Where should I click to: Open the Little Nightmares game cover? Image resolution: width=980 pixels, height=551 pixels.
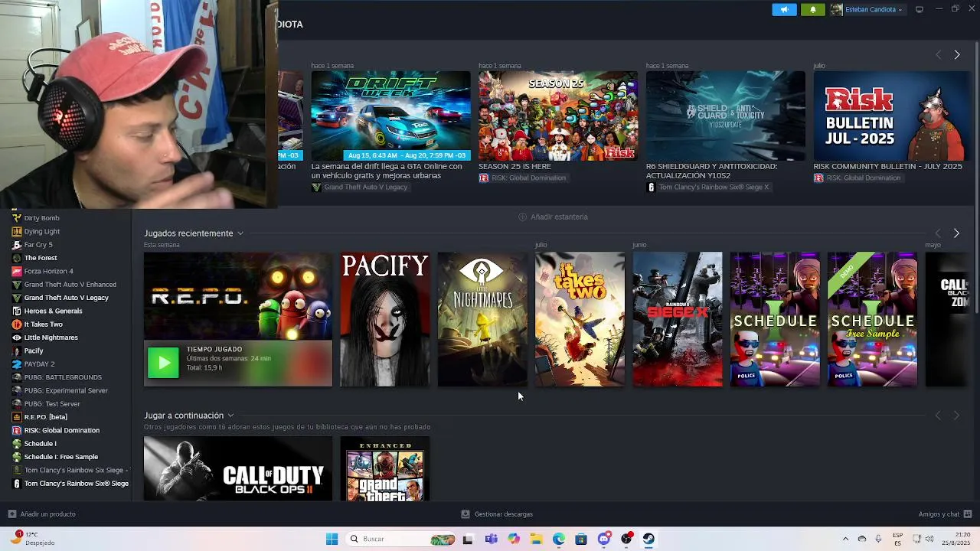tap(482, 319)
